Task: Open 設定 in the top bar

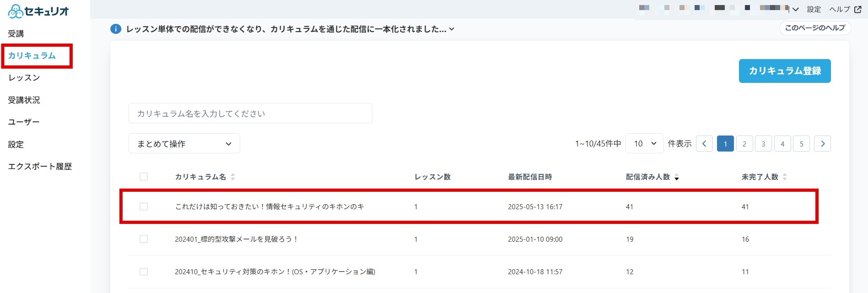Action: coord(814,9)
